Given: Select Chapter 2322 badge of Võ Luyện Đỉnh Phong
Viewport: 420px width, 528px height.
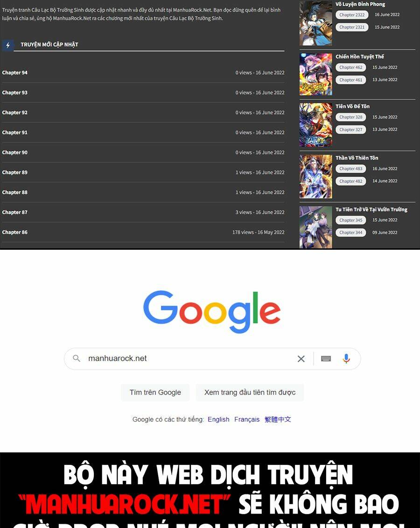Looking at the screenshot, I should click(x=352, y=15).
